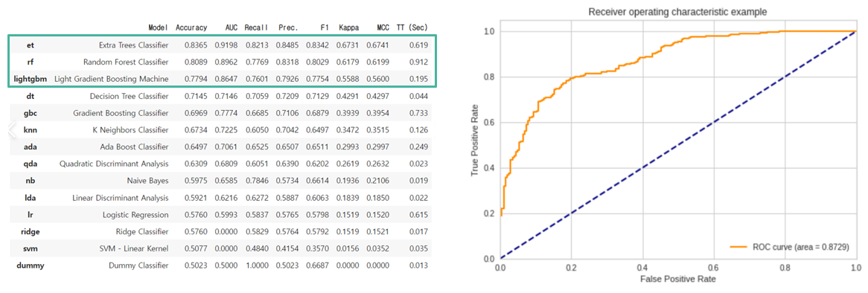Click Naive Bayes recall value 0.7846
The image size is (868, 293).
point(256,180)
